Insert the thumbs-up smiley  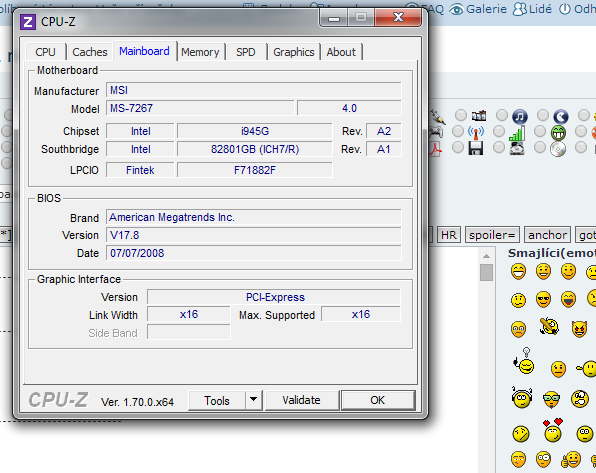coord(571,460)
